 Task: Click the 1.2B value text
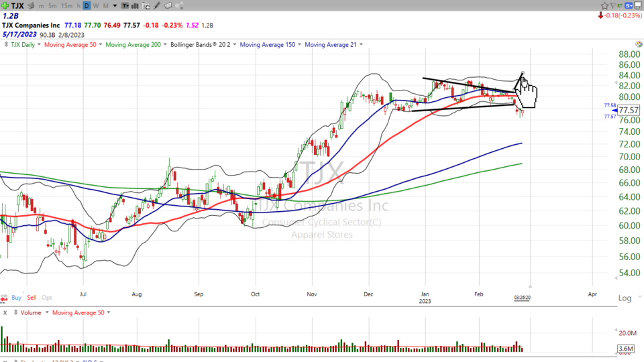(11, 16)
